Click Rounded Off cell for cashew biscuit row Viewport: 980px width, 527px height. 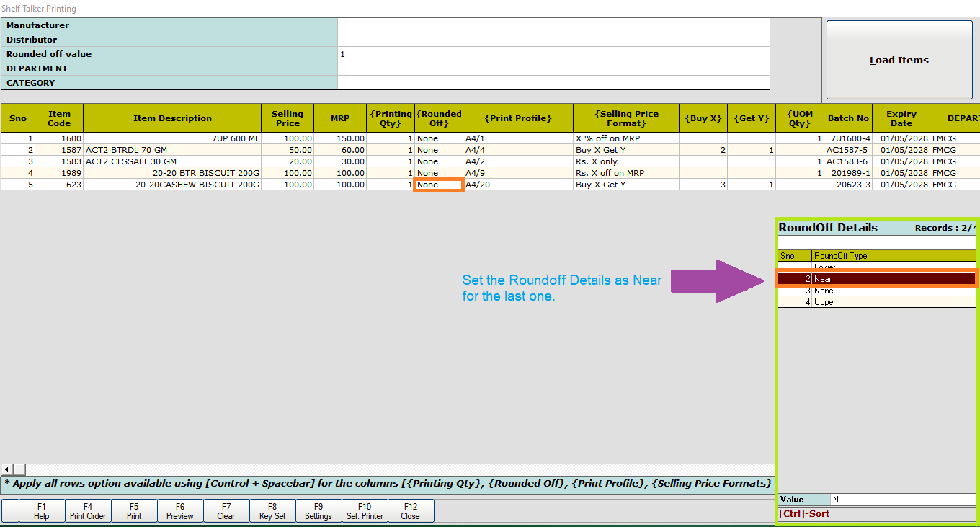point(439,185)
